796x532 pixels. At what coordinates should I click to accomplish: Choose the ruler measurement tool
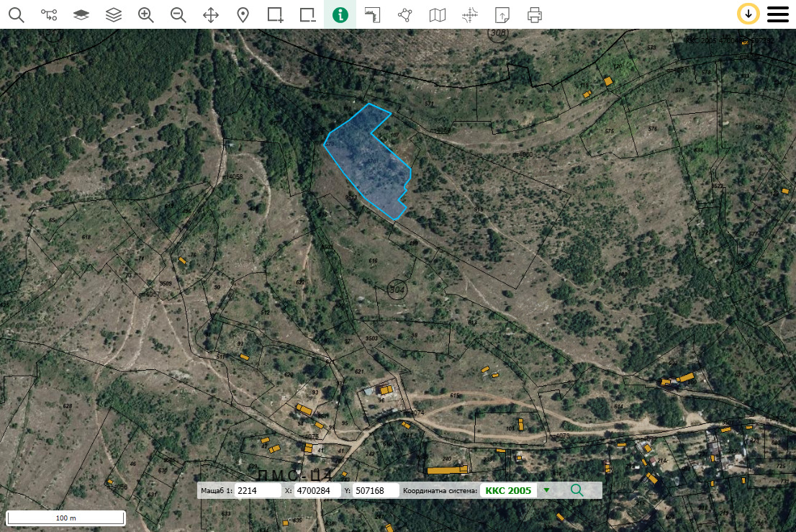tap(373, 14)
